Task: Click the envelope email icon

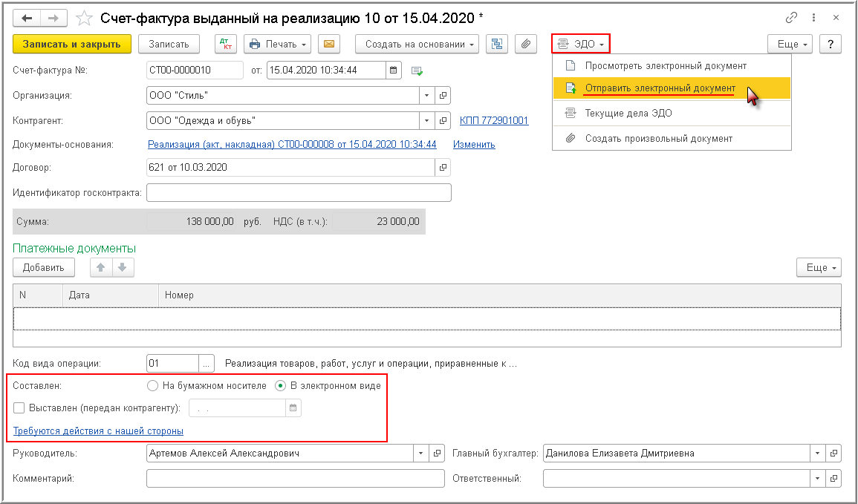Action: click(328, 45)
